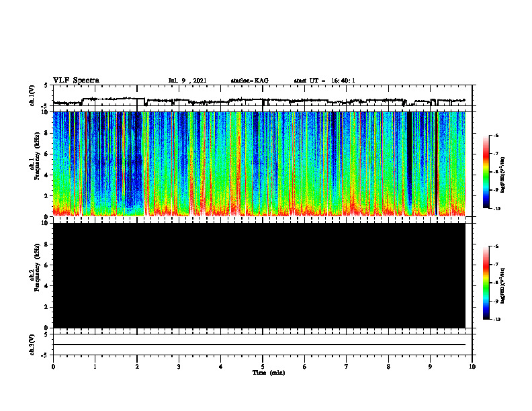Click time axis tick label "8"
This screenshot has height=411, width=532.
(388, 367)
